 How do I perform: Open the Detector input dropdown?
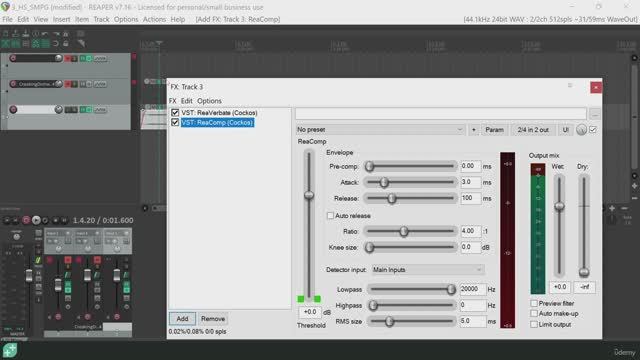pos(428,270)
